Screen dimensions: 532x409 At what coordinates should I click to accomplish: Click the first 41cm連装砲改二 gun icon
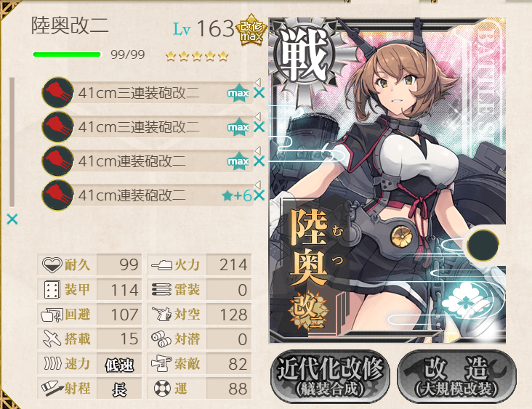57,161
